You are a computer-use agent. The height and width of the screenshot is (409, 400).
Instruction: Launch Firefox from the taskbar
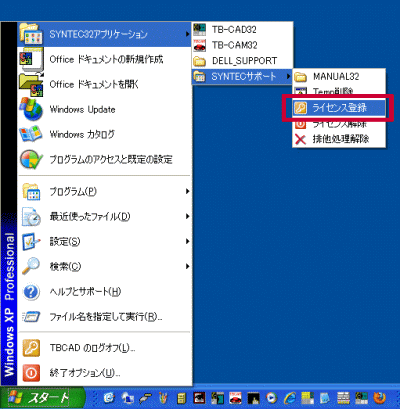(x=379, y=398)
